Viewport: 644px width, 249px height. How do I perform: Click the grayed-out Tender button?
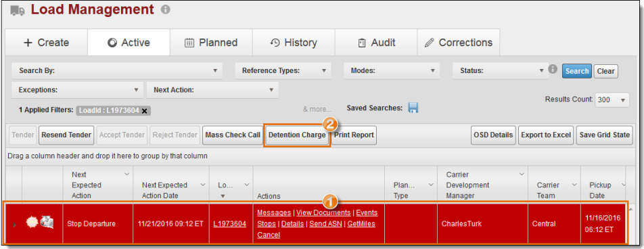pos(23,135)
